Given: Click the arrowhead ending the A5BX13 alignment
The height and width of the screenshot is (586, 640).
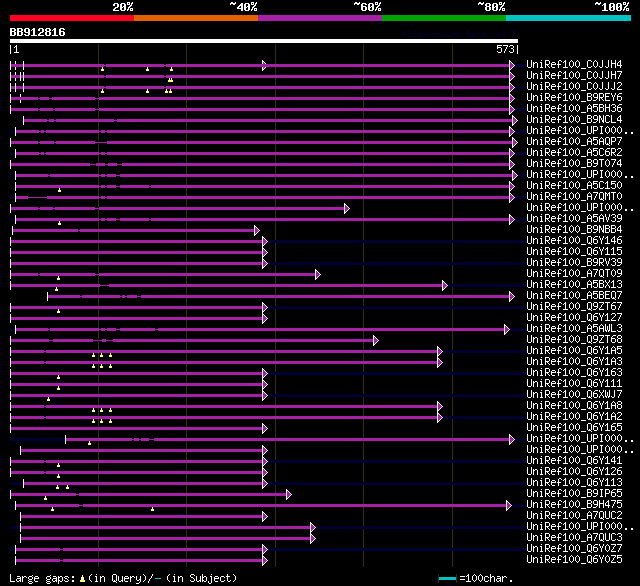Looking at the screenshot, I should tap(445, 286).
